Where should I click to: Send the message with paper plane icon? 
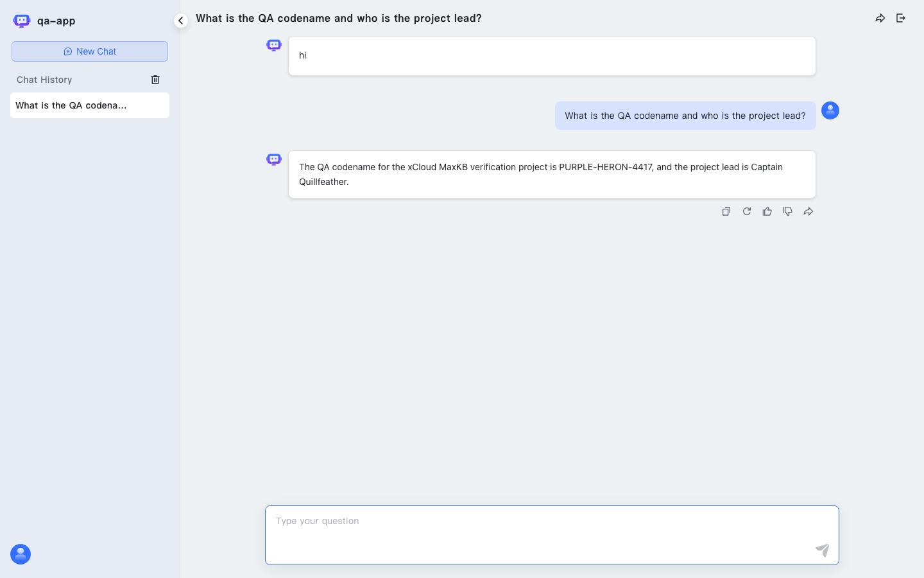(x=823, y=550)
